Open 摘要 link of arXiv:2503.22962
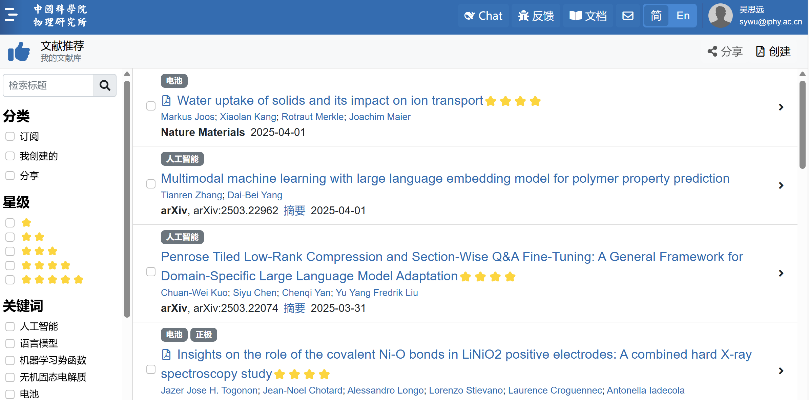The width and height of the screenshot is (809, 400). tap(294, 211)
